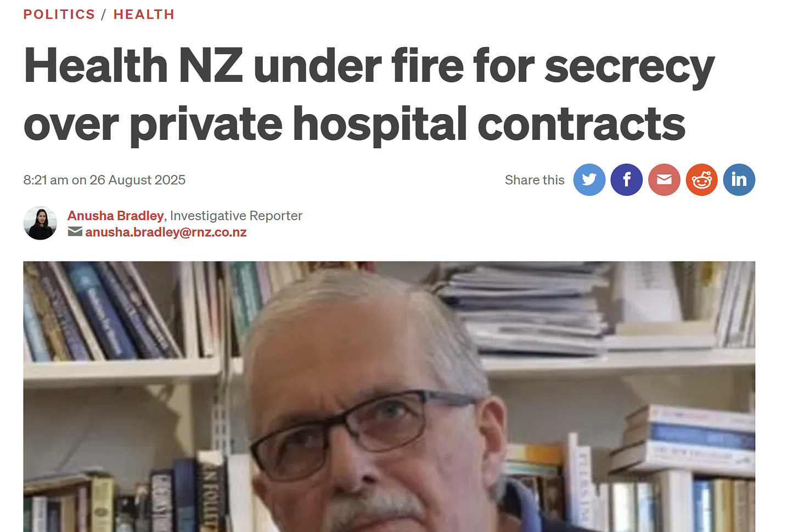Share this story on Facebook

(627, 179)
